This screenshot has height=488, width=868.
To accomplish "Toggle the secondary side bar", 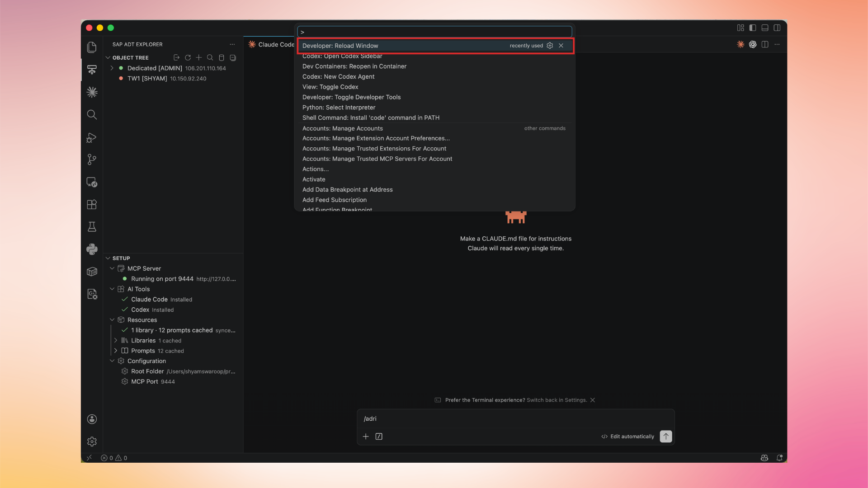I will point(777,28).
